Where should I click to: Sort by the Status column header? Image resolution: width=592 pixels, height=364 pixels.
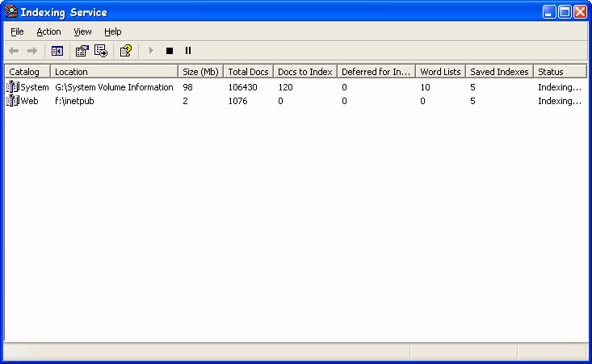click(x=560, y=71)
